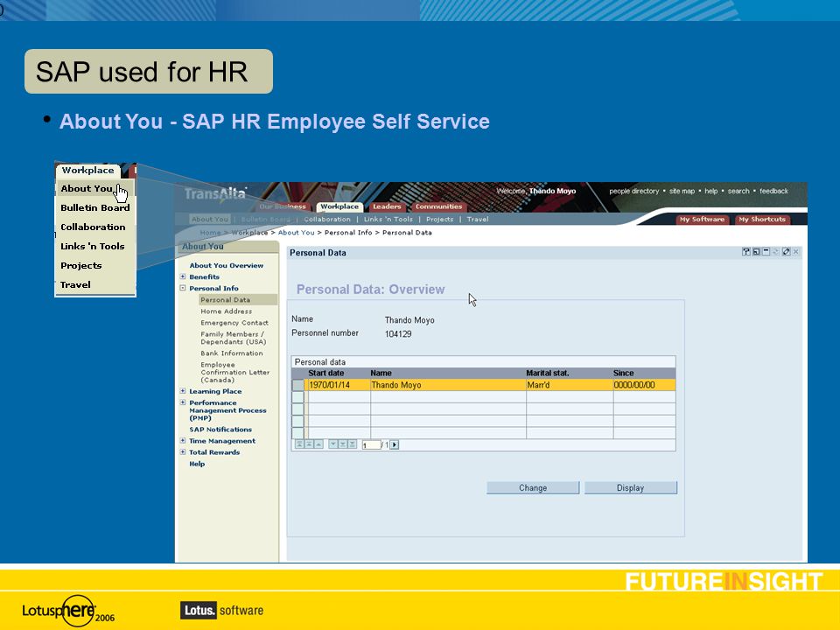The width and height of the screenshot is (840, 630).
Task: Open Bank Information in the sidebar
Action: 231,353
